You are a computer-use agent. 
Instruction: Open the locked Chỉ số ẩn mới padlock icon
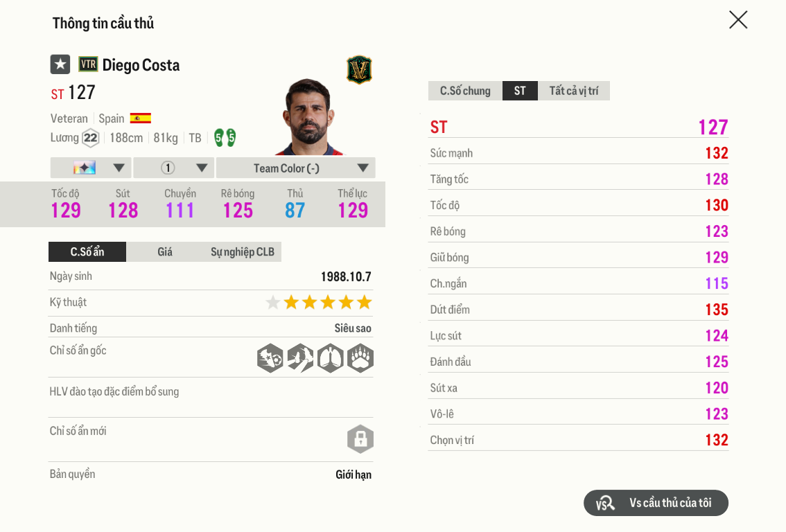(360, 439)
